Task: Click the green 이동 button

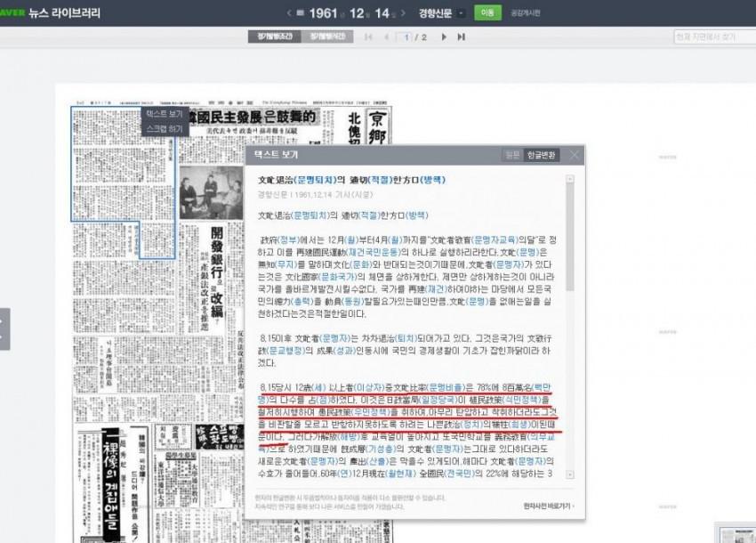Action: tap(487, 13)
